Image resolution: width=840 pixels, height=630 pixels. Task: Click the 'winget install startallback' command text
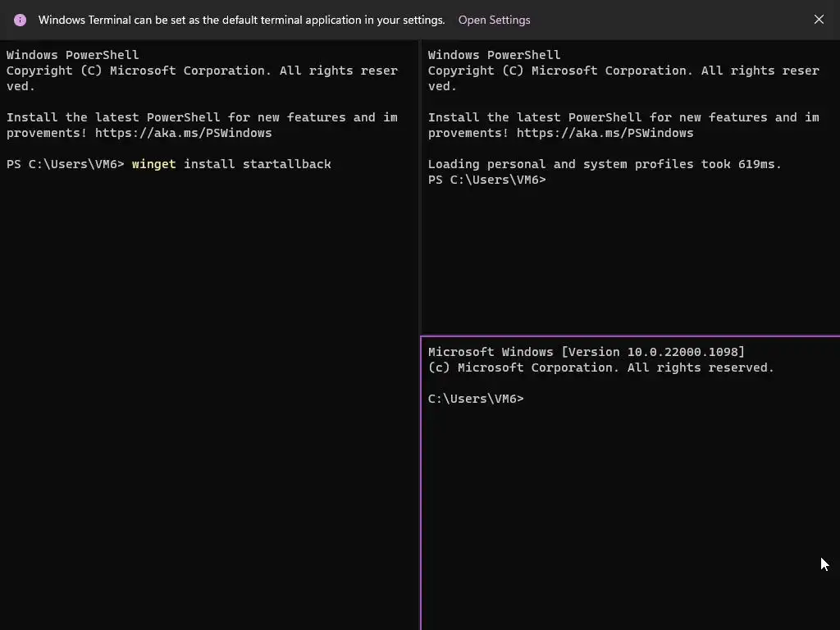[x=231, y=164]
